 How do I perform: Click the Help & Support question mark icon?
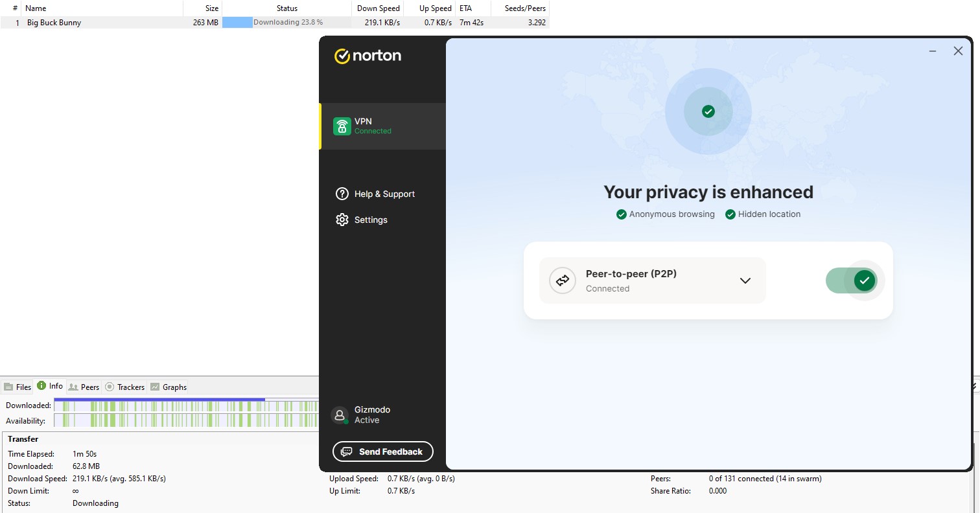pos(342,194)
